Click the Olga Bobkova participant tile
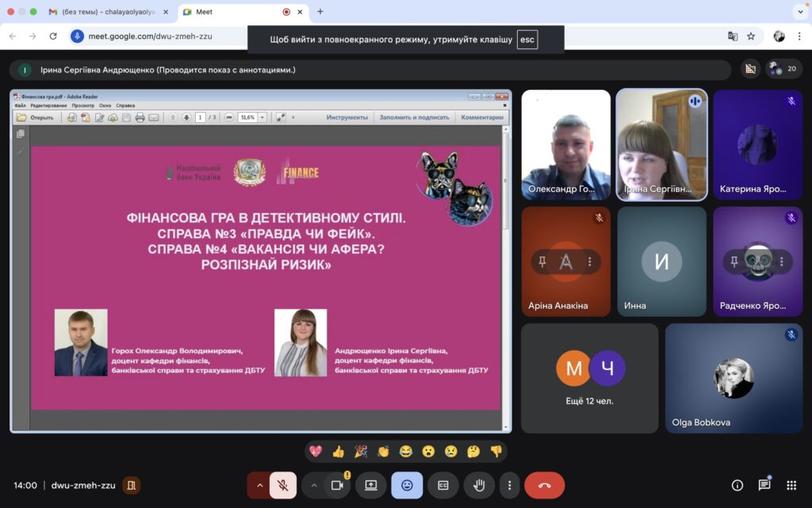812x508 pixels. click(x=733, y=379)
